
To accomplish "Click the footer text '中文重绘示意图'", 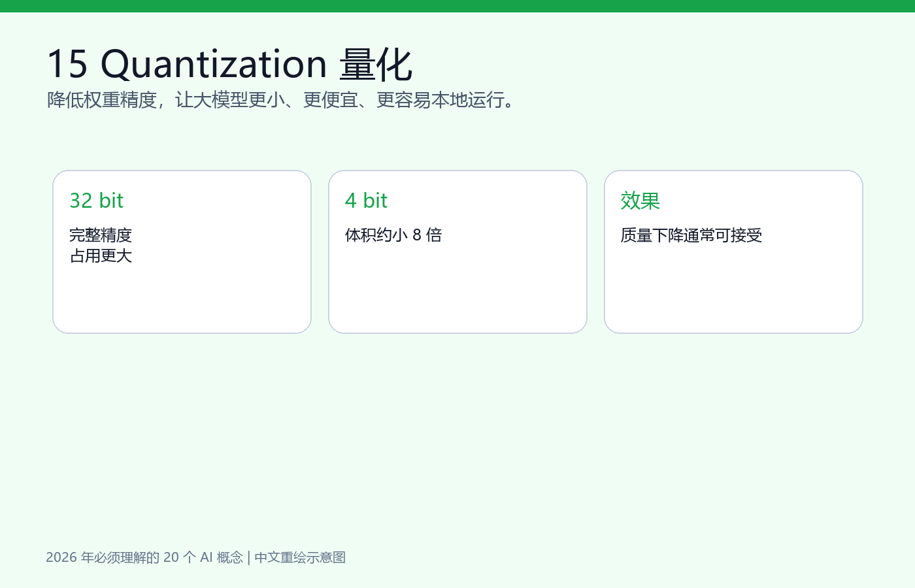I will 300,557.
